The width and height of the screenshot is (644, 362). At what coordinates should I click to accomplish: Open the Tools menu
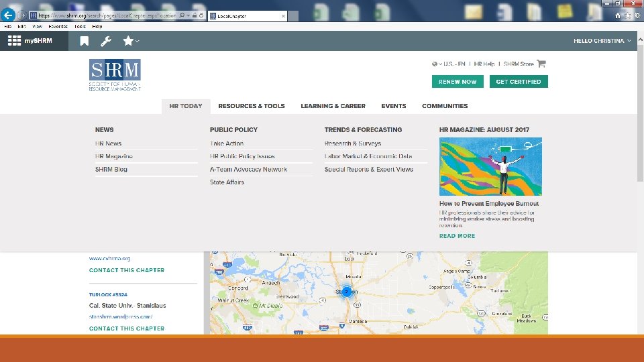point(80,26)
